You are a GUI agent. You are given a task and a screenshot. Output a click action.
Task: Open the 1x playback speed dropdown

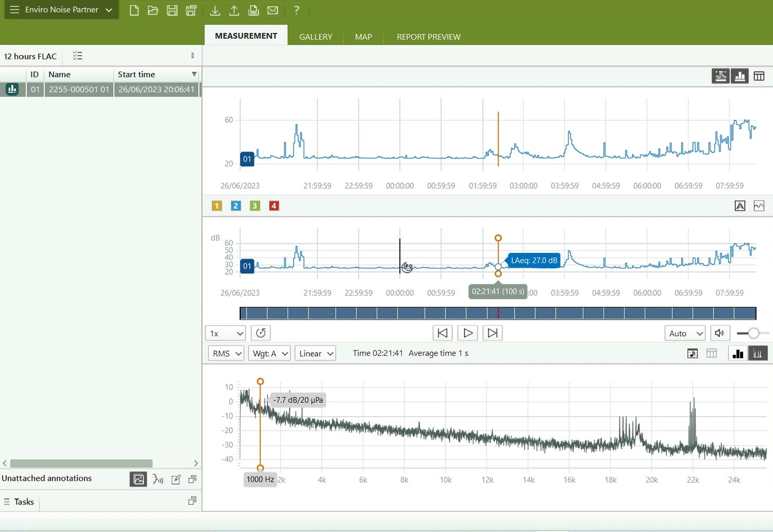tap(225, 333)
